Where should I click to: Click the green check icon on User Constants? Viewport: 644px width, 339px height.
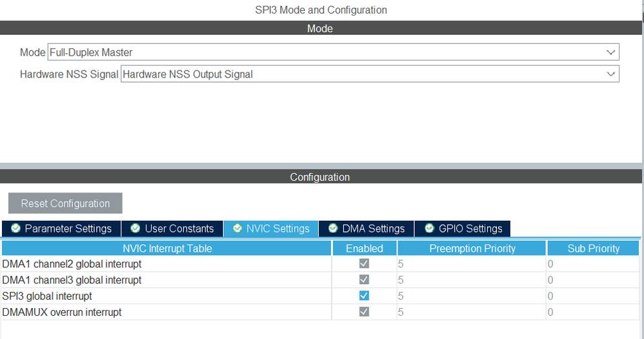pos(135,228)
